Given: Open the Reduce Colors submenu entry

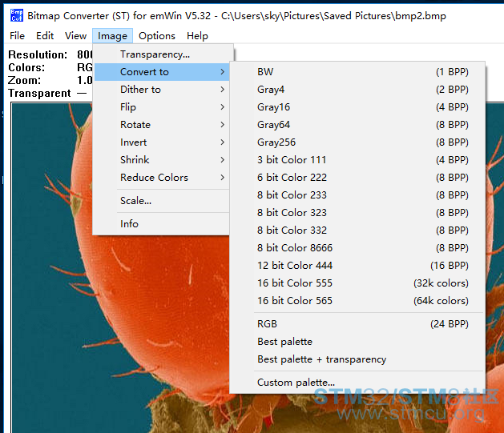Looking at the screenshot, I should tap(162, 178).
